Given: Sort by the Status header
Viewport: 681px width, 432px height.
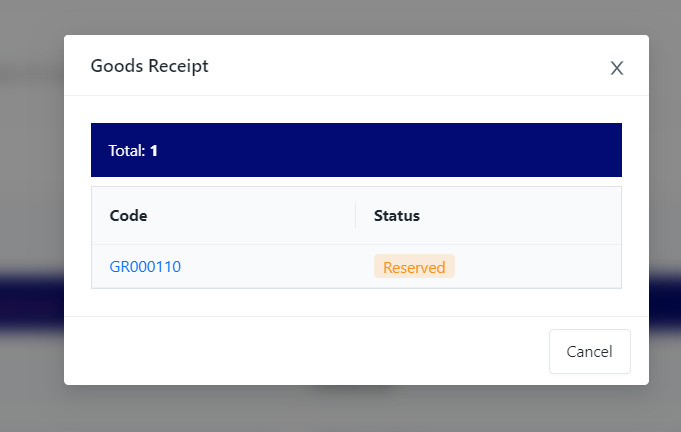Looking at the screenshot, I should pyautogui.click(x=397, y=215).
